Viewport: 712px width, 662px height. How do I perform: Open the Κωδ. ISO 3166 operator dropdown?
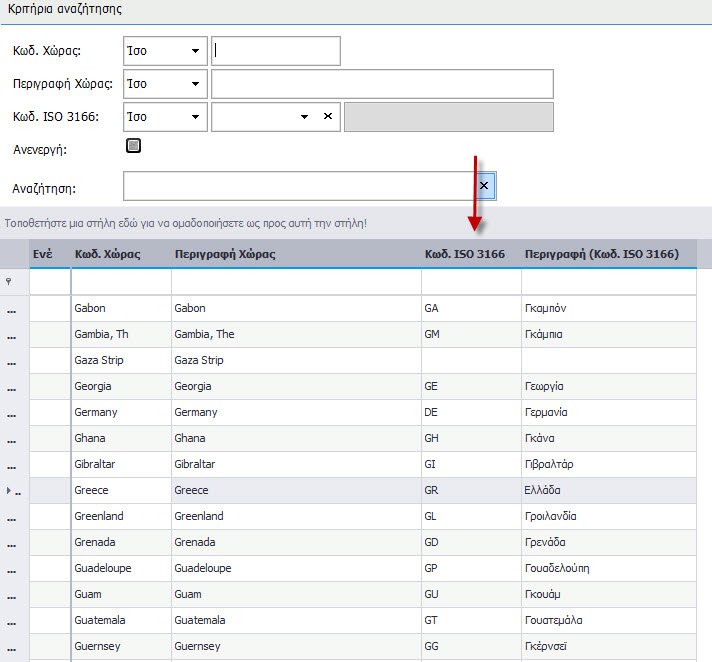[193, 117]
